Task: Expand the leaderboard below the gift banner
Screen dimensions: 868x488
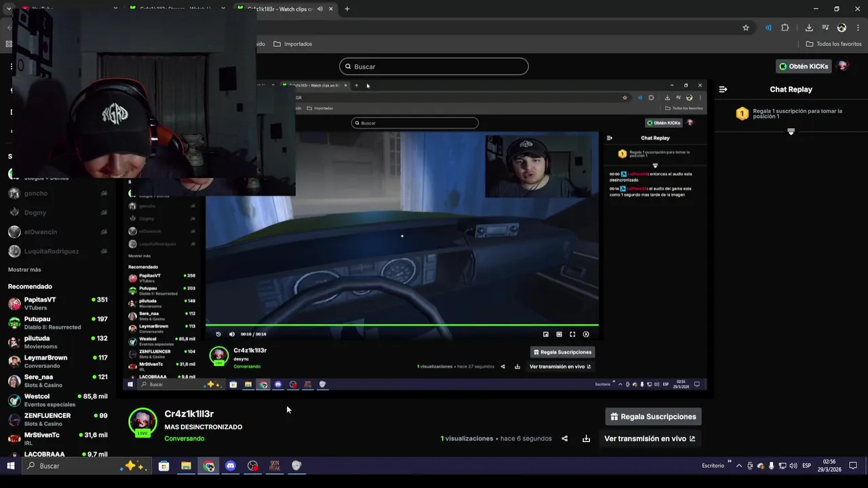Action: point(791,131)
